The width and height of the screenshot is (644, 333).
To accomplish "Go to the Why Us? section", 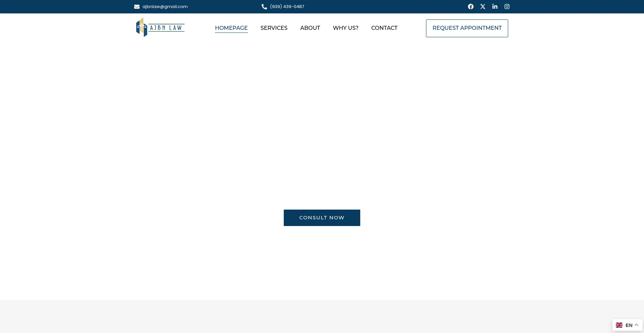I will pos(345,28).
